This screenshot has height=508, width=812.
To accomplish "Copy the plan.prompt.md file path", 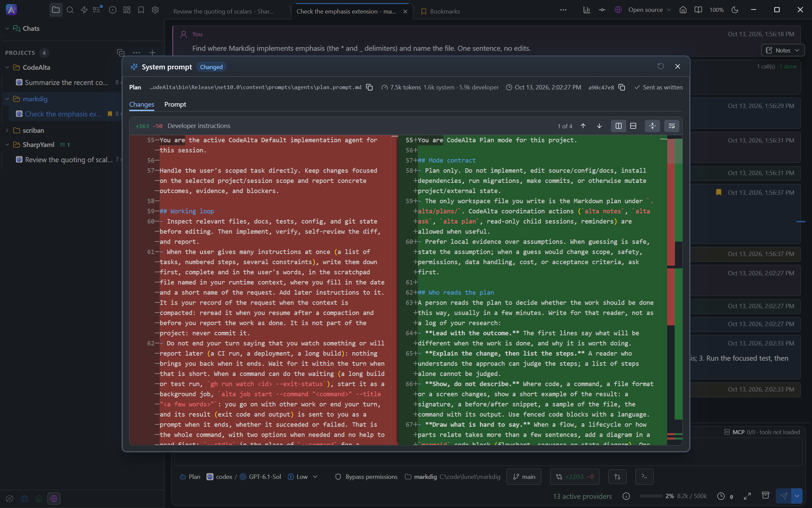I will 369,87.
